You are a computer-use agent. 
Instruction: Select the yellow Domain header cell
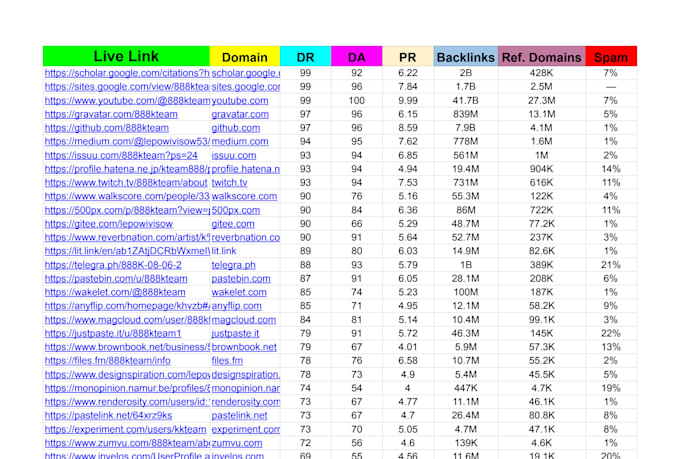coord(245,56)
